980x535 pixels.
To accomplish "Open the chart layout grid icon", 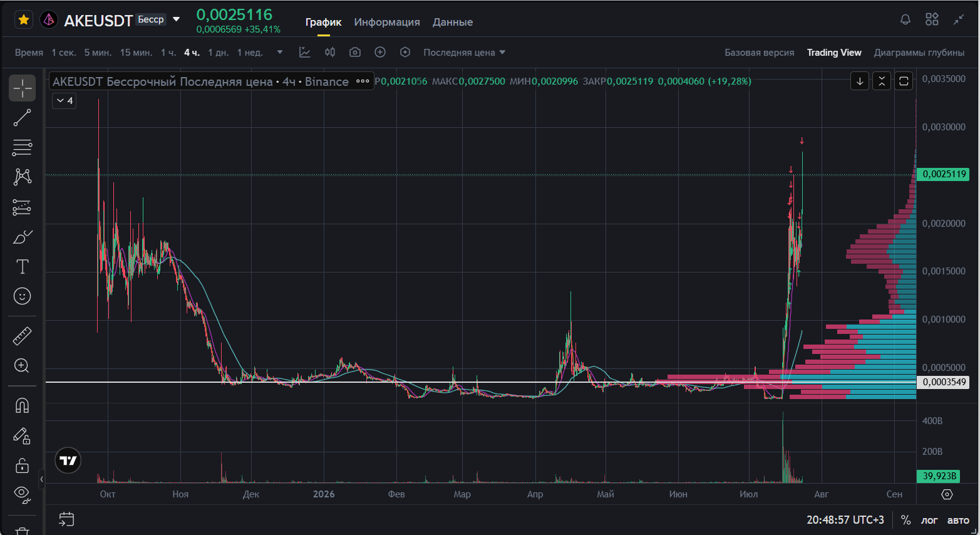I will point(932,19).
